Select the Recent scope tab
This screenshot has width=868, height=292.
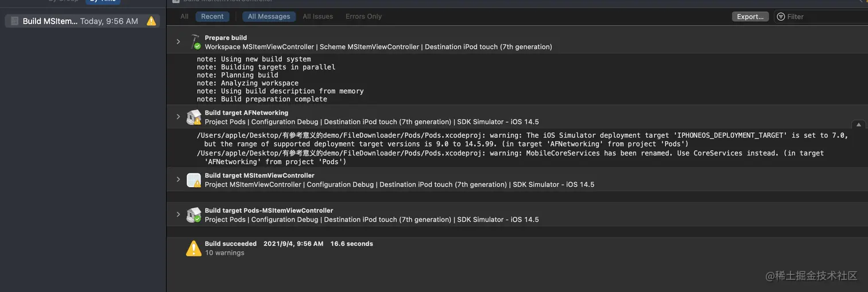tap(212, 17)
